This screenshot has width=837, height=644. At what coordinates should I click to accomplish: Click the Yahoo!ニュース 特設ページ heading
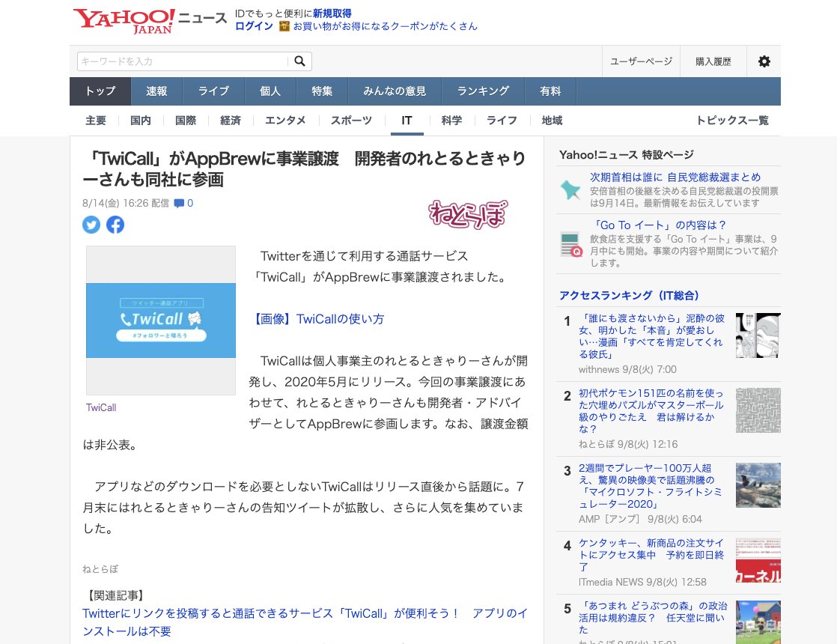point(626,155)
